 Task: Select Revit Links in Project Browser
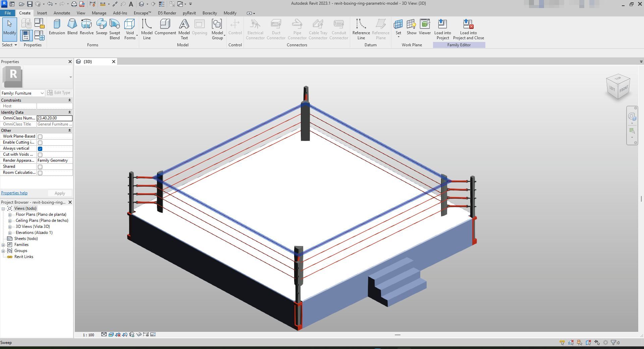[x=23, y=257]
